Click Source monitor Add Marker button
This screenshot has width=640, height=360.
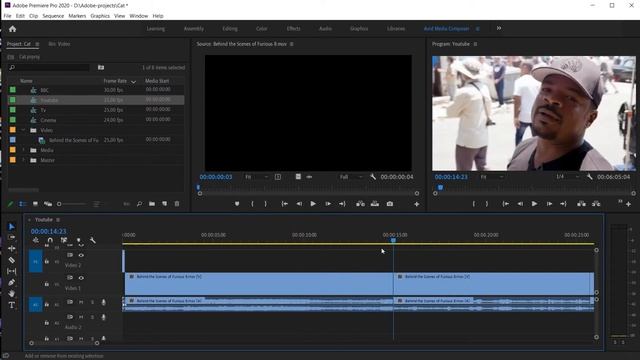click(237, 204)
